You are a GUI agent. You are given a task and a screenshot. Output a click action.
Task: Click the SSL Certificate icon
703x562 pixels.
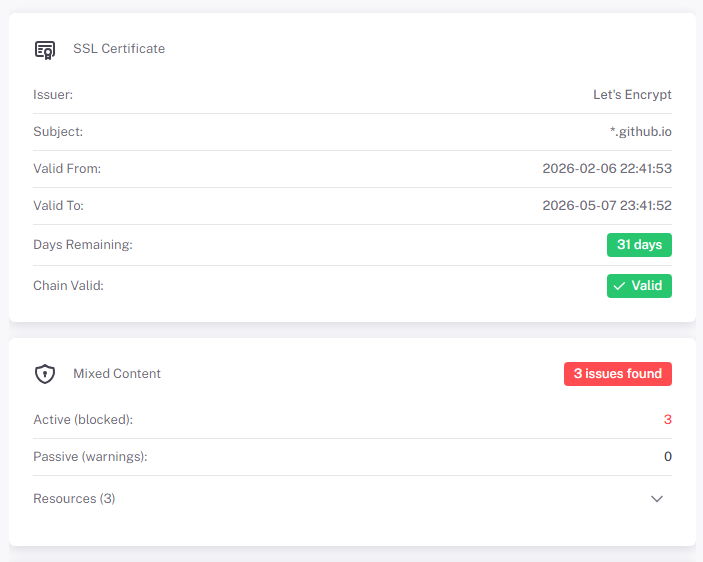click(x=45, y=49)
